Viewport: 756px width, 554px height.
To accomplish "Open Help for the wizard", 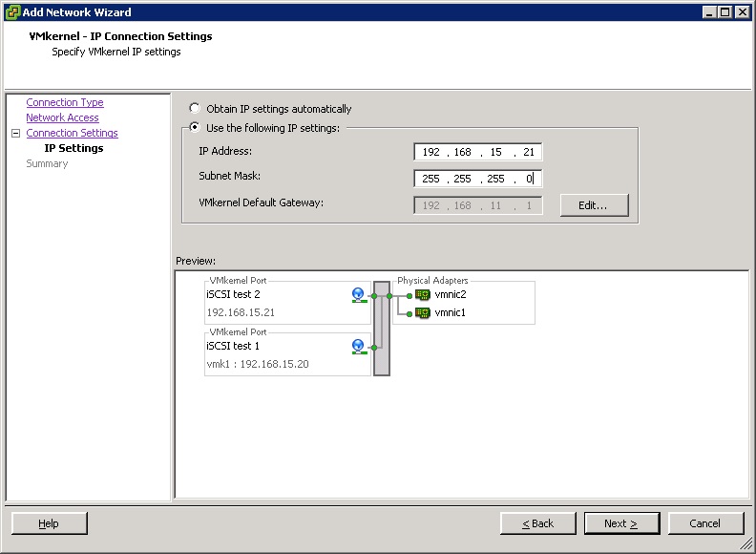I will pos(49,523).
